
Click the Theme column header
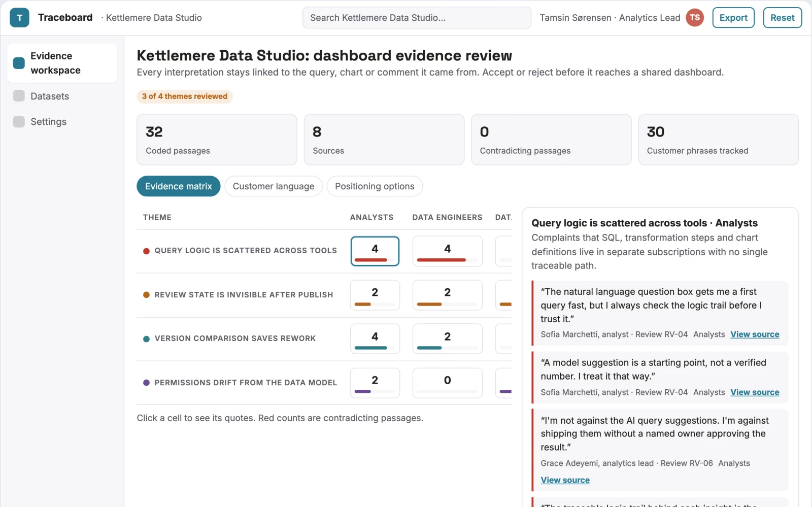[x=157, y=217]
